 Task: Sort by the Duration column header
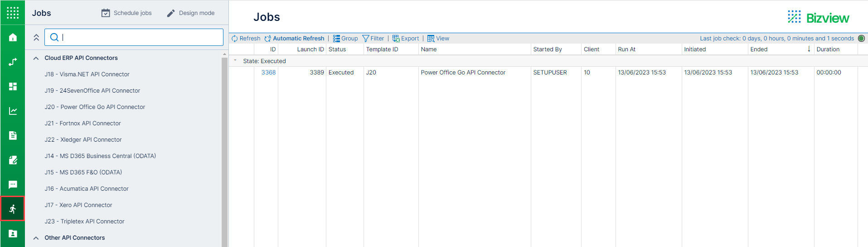point(836,49)
